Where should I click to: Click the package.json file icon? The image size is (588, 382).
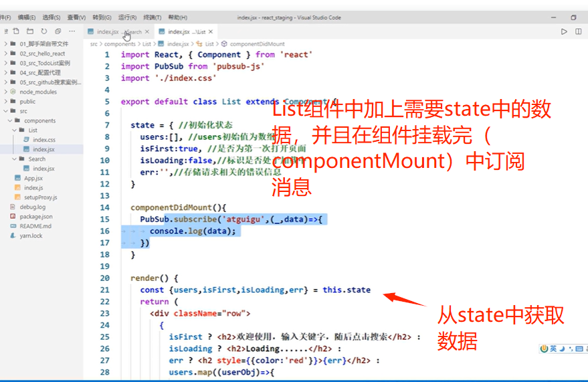(x=13, y=216)
